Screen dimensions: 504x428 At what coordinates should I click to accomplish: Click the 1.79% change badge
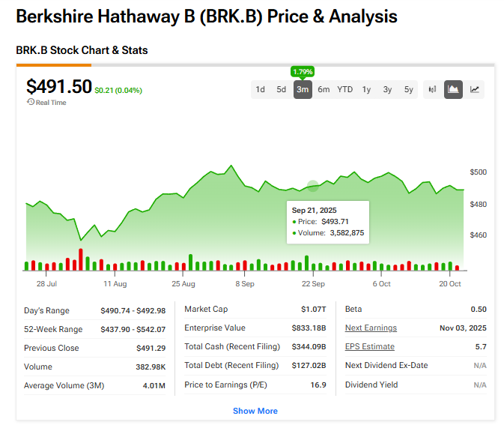pyautogui.click(x=303, y=72)
